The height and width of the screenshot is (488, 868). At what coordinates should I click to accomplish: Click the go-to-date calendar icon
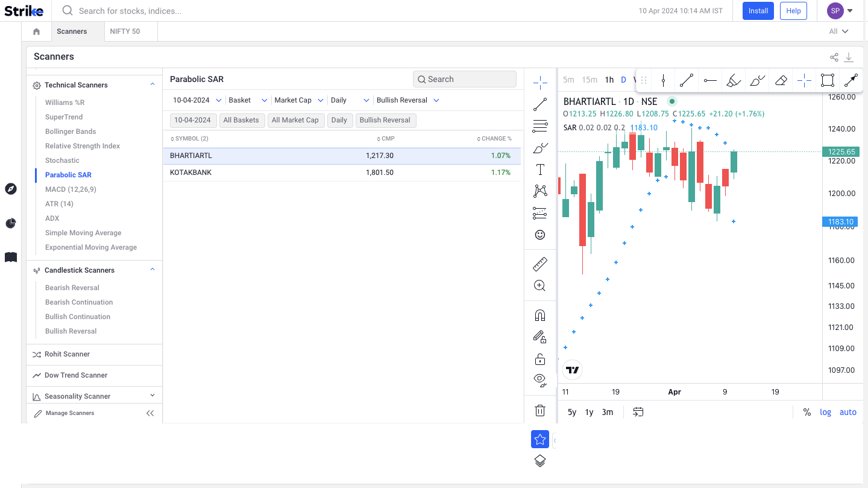(x=638, y=412)
